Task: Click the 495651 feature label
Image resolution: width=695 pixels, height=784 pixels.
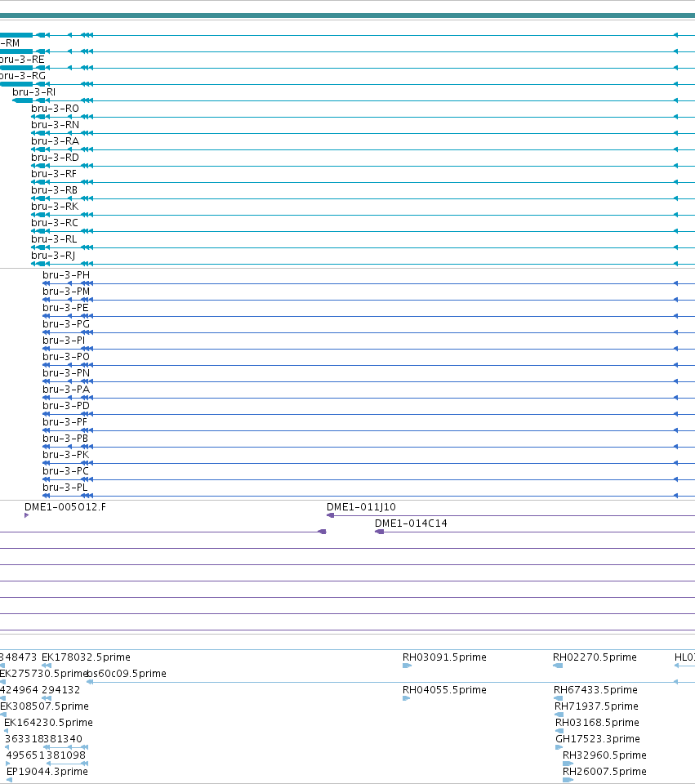Action: click(x=25, y=755)
